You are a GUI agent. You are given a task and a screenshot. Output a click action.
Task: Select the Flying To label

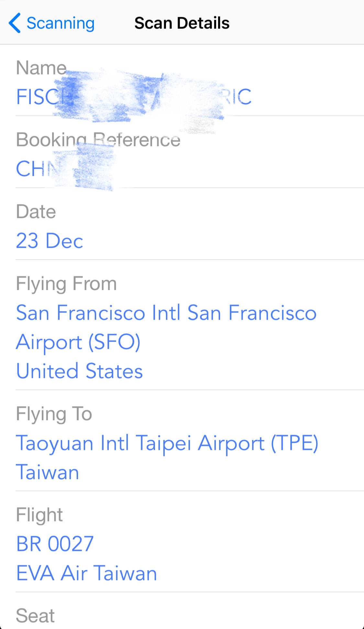54,414
